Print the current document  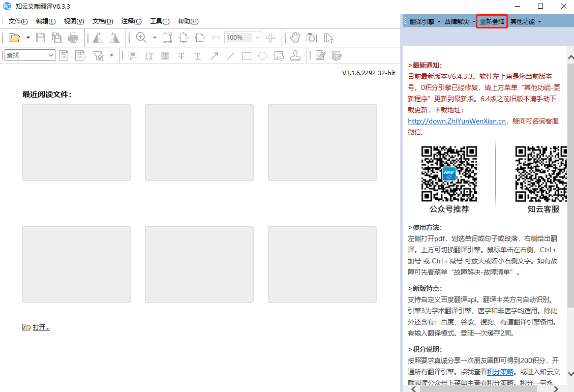[x=73, y=38]
